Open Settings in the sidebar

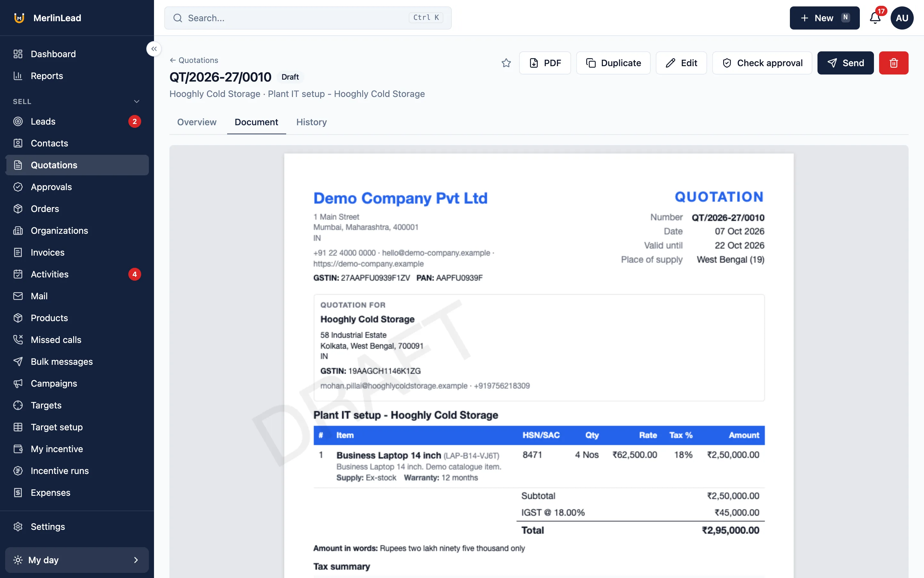[x=77, y=526]
